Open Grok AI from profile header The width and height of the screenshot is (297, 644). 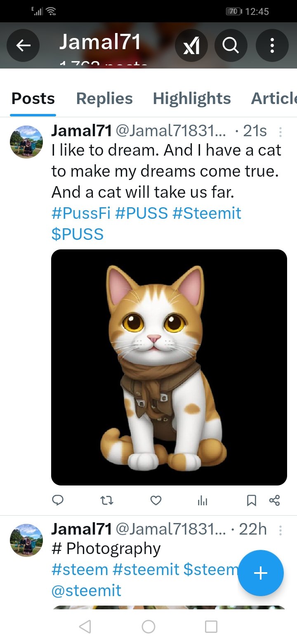tap(191, 45)
